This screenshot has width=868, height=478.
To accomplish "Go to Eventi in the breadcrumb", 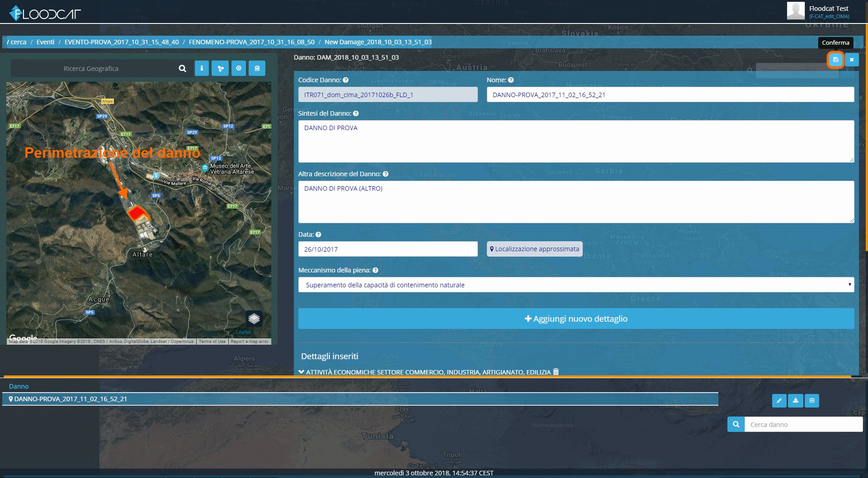I will 46,42.
